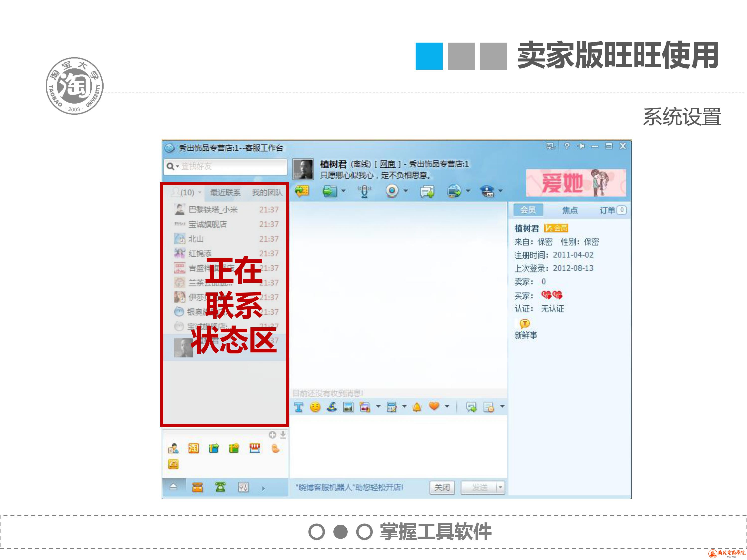Open the (10) contacts count dropdown
The height and width of the screenshot is (560, 747).
(187, 192)
